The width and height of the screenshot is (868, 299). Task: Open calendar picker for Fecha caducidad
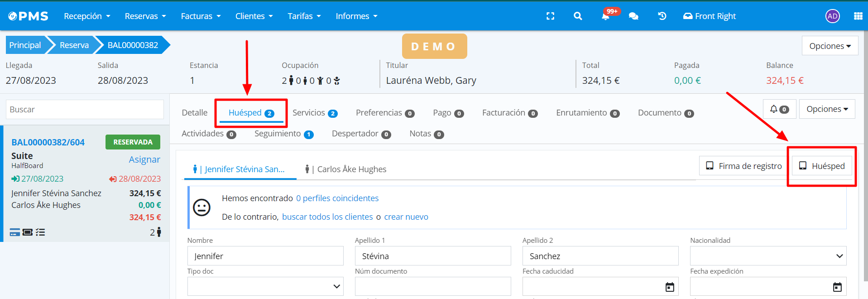pos(670,287)
